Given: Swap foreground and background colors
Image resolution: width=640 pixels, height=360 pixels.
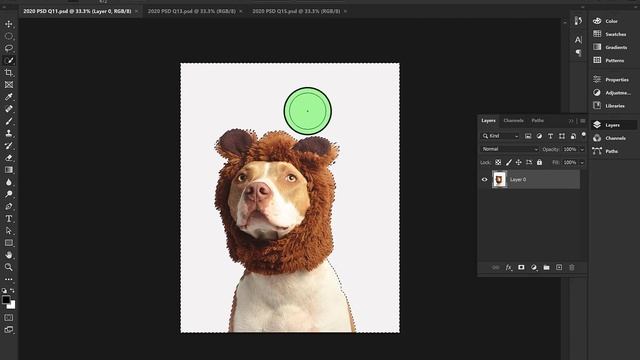Looking at the screenshot, I should click(12, 291).
